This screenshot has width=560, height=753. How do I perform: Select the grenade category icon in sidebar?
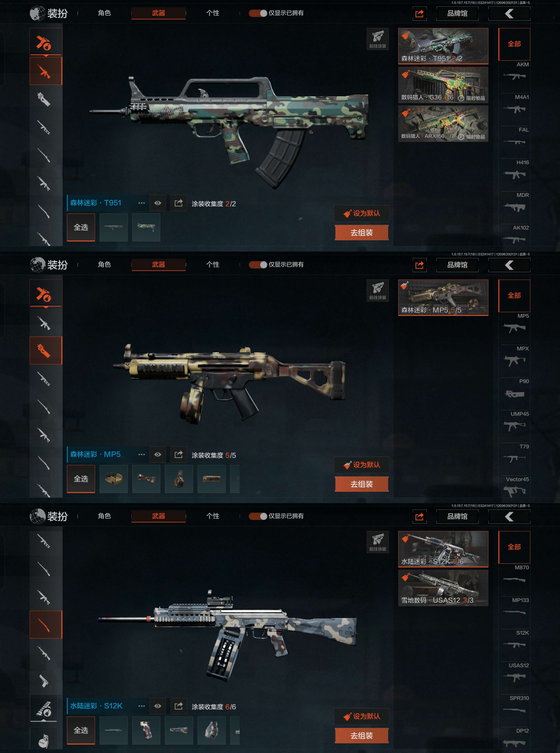coord(44,741)
